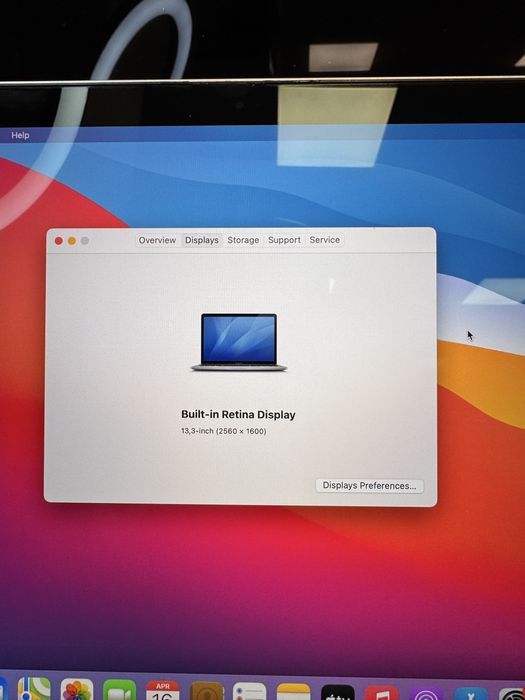The image size is (525, 700).
Task: Close the About This Mac window
Action: click(x=58, y=241)
